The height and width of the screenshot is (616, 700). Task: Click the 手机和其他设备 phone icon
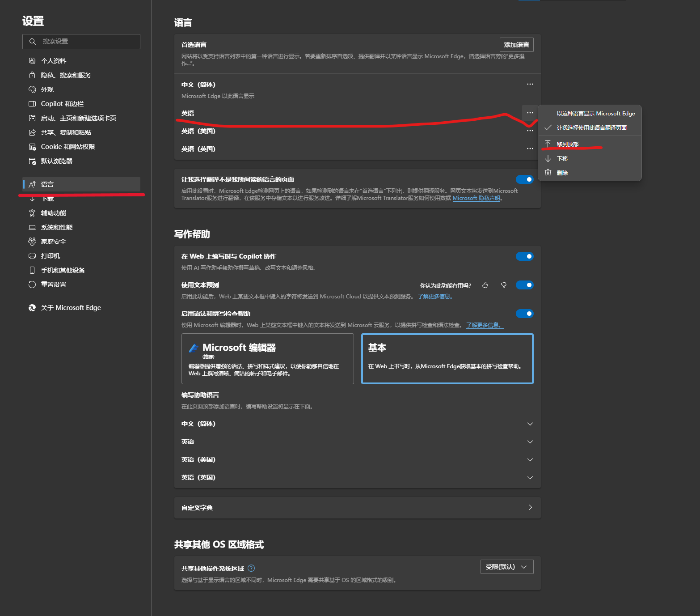click(32, 270)
